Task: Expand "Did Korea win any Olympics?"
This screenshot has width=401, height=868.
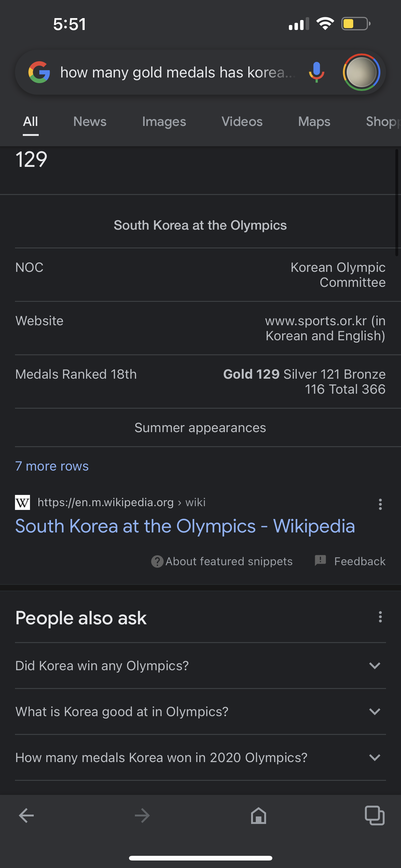Action: (x=200, y=666)
